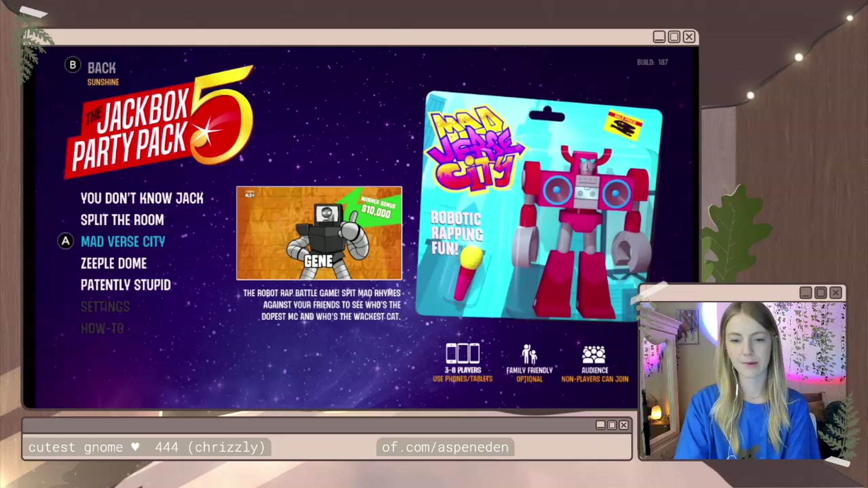Viewport: 868px width, 488px height.
Task: Open the Settings menu entry
Action: (105, 307)
